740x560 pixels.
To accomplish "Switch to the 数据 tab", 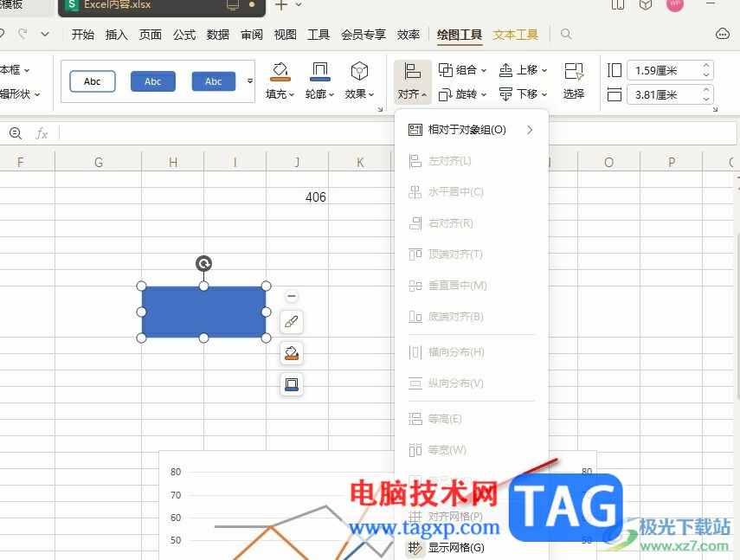I will 217,35.
